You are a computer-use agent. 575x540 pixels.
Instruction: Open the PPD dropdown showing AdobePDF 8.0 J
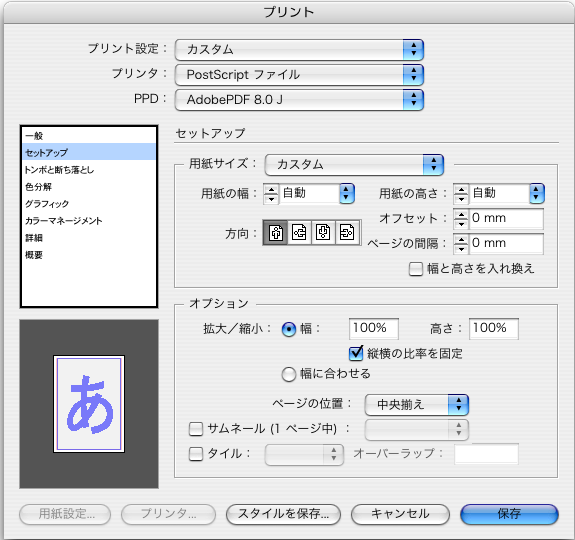299,100
